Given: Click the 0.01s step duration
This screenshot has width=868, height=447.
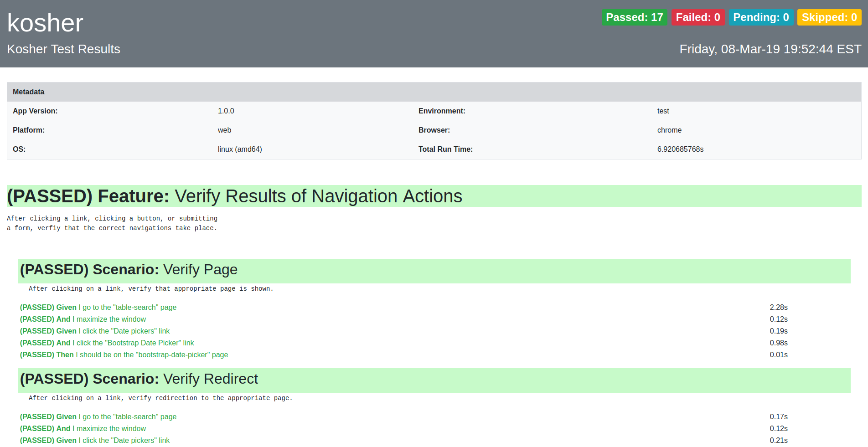Looking at the screenshot, I should [x=779, y=355].
